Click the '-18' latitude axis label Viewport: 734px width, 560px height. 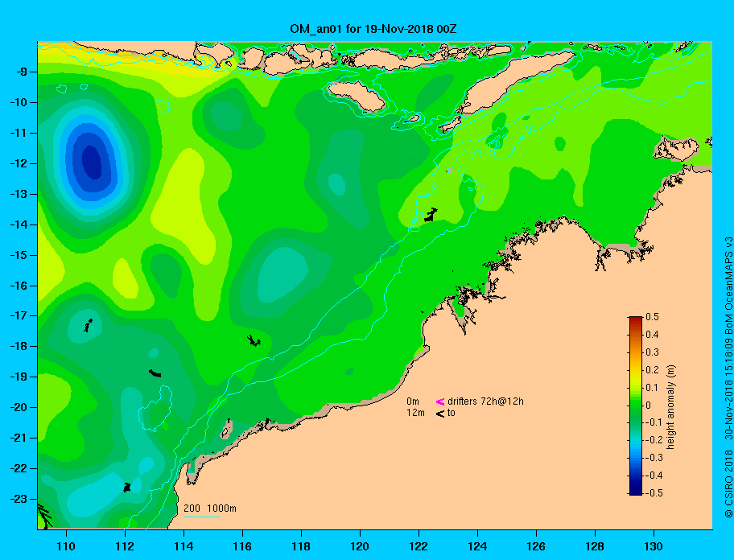tap(18, 347)
